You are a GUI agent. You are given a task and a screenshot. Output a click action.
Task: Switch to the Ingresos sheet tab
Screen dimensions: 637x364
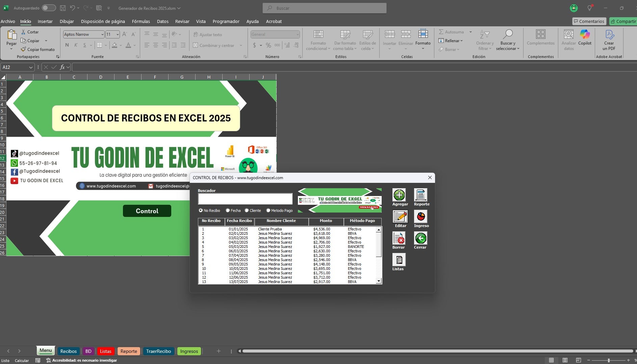[x=189, y=351]
